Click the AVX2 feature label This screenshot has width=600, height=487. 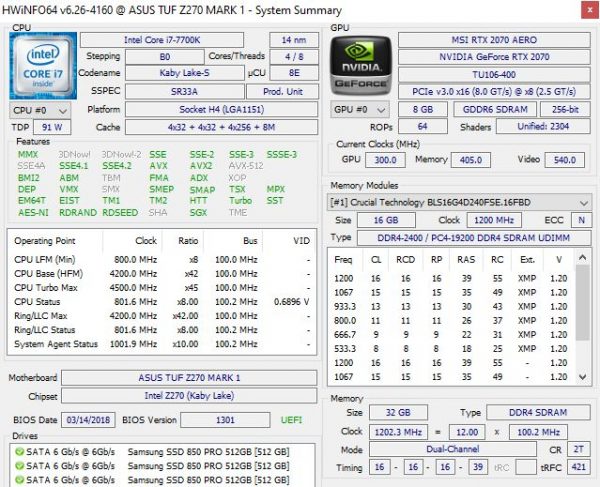(201, 166)
